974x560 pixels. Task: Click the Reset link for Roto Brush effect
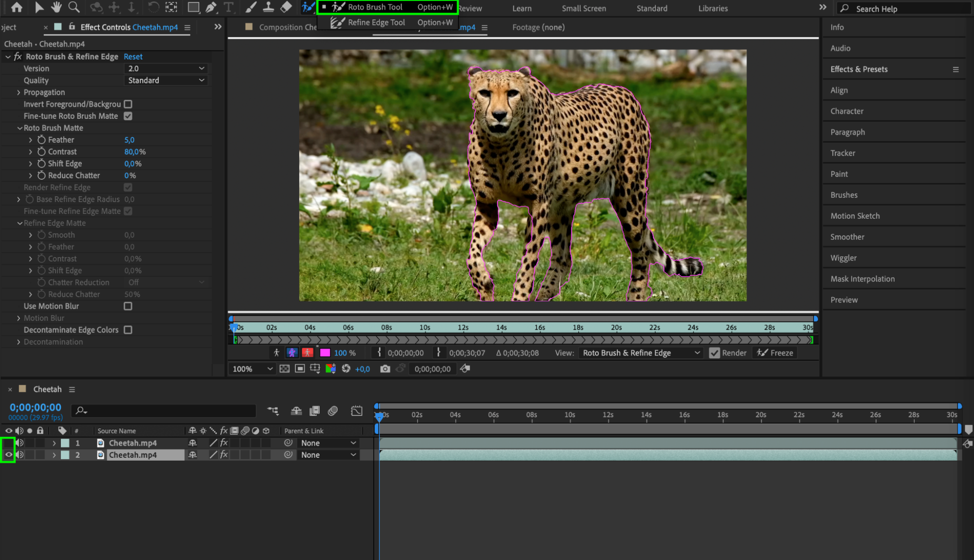pos(133,57)
